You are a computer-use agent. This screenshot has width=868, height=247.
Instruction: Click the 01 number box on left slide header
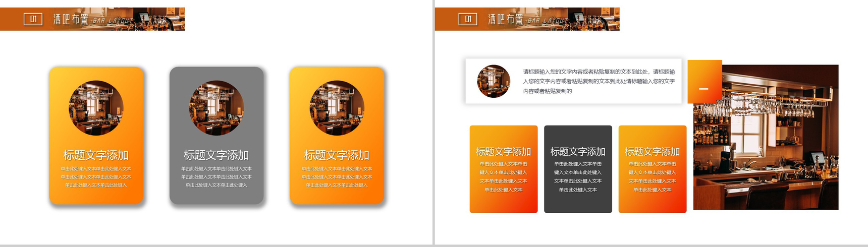(33, 19)
